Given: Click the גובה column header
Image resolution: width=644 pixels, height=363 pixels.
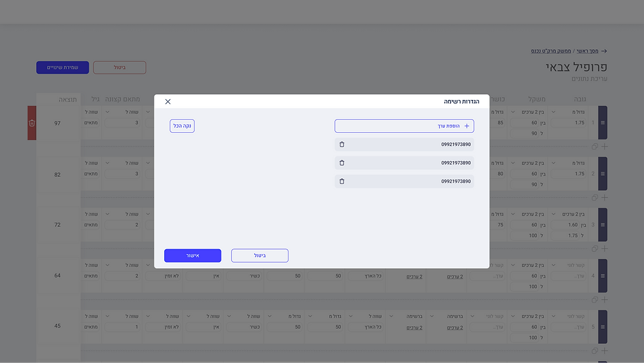Looking at the screenshot, I should (580, 99).
